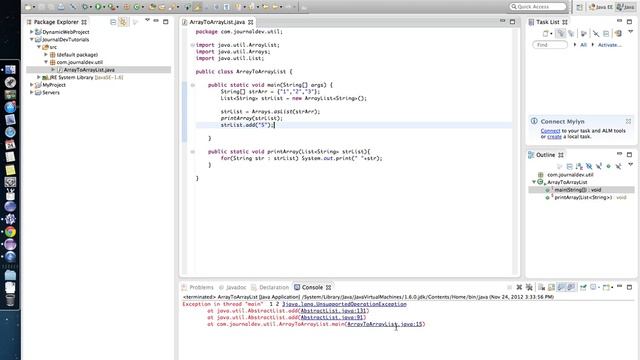The height and width of the screenshot is (360, 640).
Task: Click the Activate... link in Task List
Action: (609, 45)
